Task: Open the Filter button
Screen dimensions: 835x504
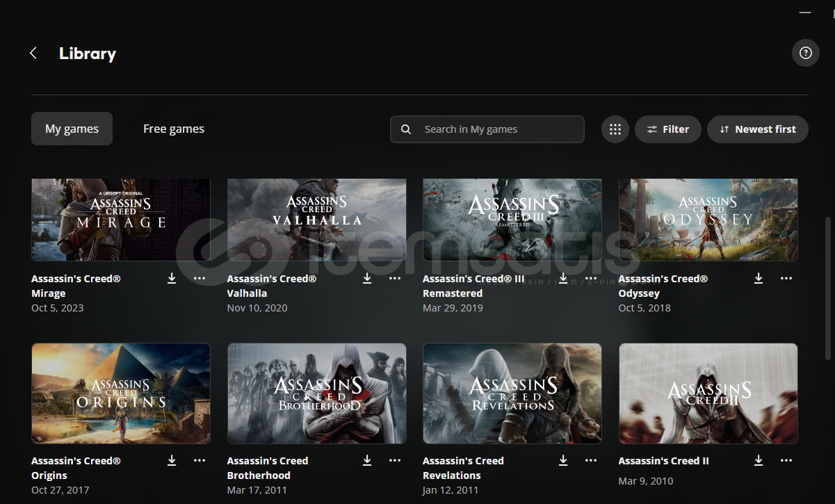Action: 667,129
